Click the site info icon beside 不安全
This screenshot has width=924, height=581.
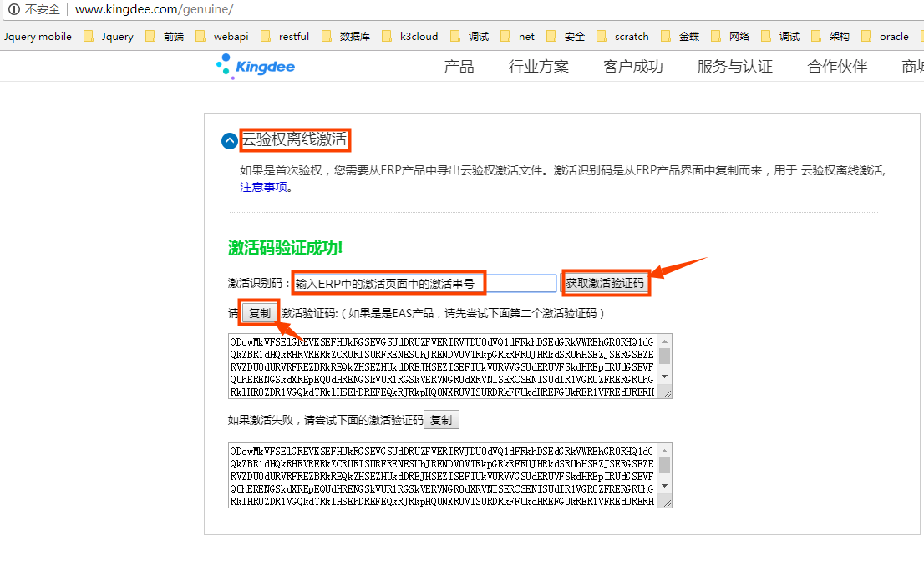[x=13, y=9]
